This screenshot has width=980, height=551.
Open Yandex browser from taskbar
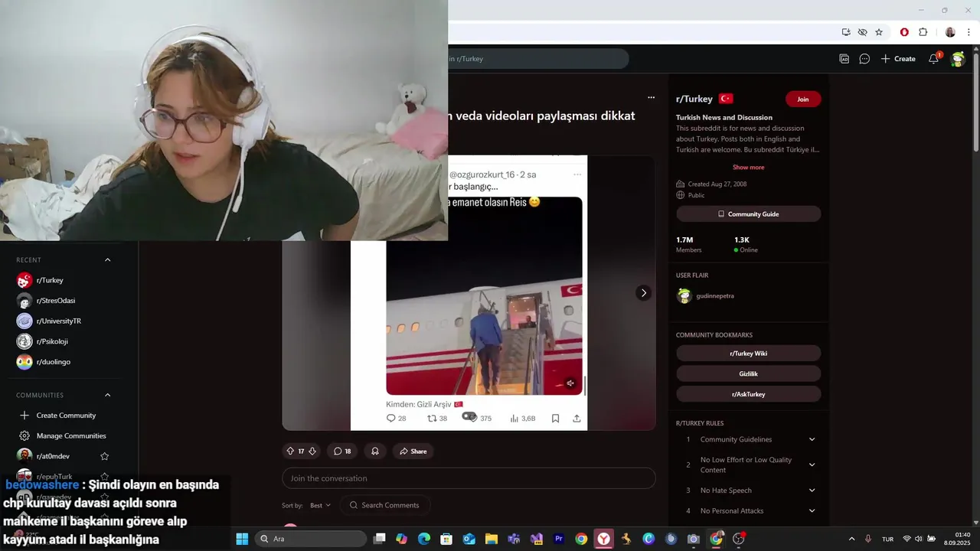(604, 539)
